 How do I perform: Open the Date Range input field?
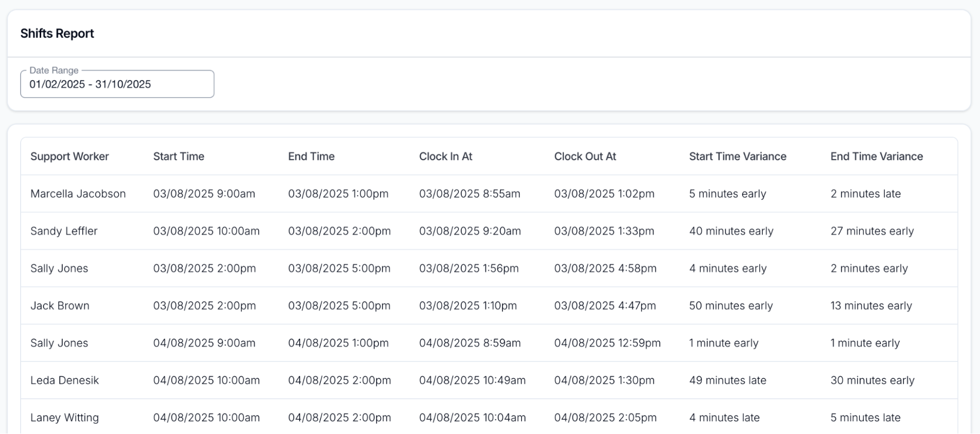tap(117, 84)
